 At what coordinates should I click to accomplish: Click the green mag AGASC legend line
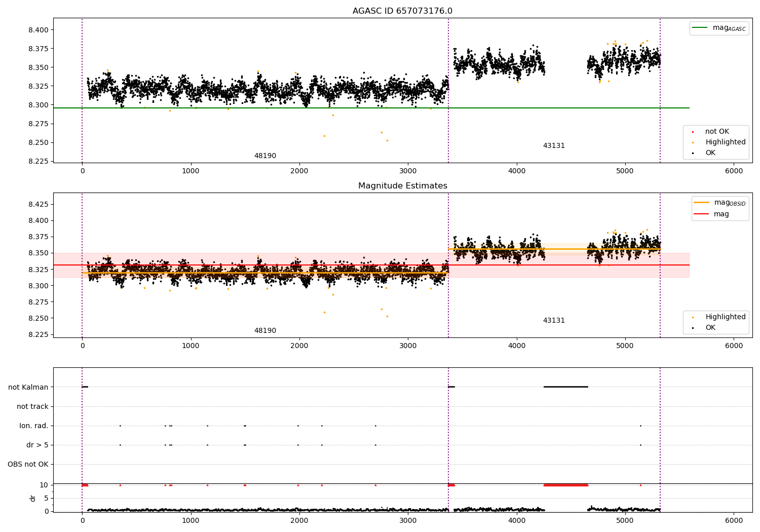click(700, 28)
